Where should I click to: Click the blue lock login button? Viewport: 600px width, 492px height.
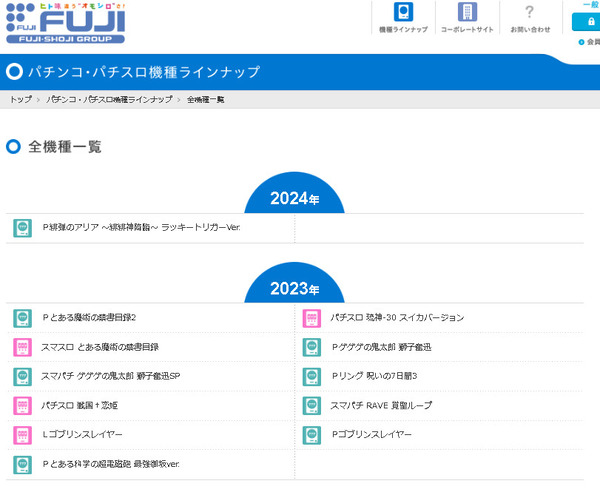coord(587,22)
